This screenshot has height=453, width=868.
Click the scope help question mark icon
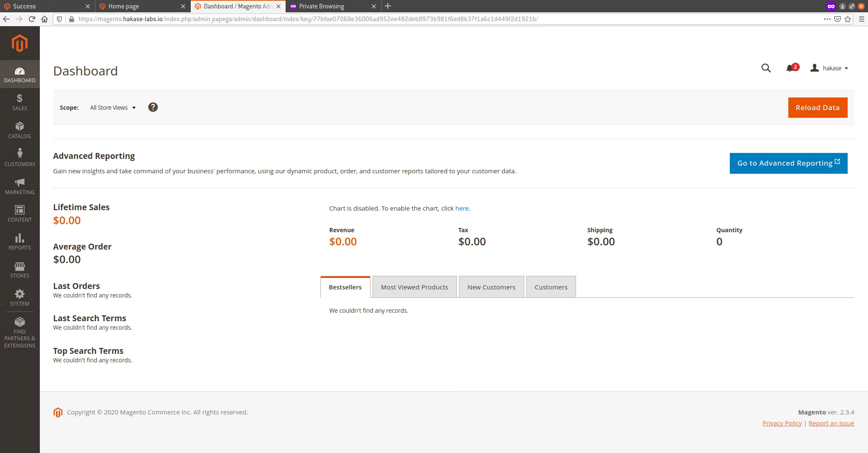pos(153,107)
